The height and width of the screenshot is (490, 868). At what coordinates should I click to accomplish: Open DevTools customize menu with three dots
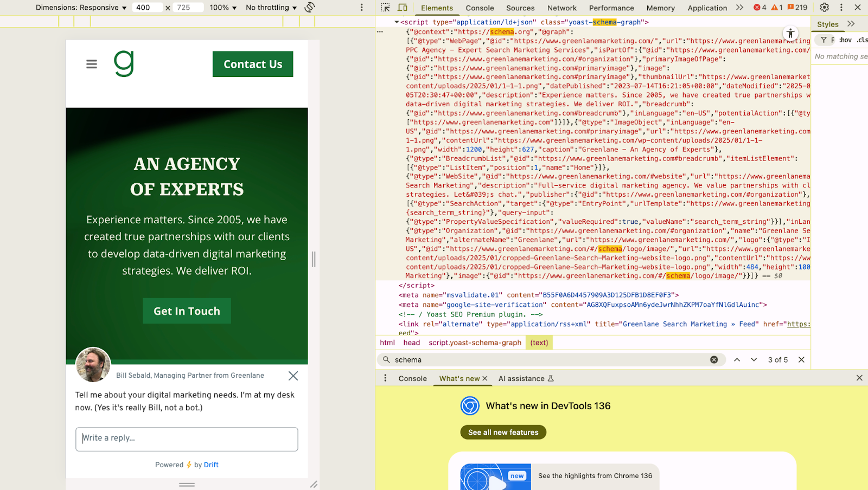click(x=841, y=8)
